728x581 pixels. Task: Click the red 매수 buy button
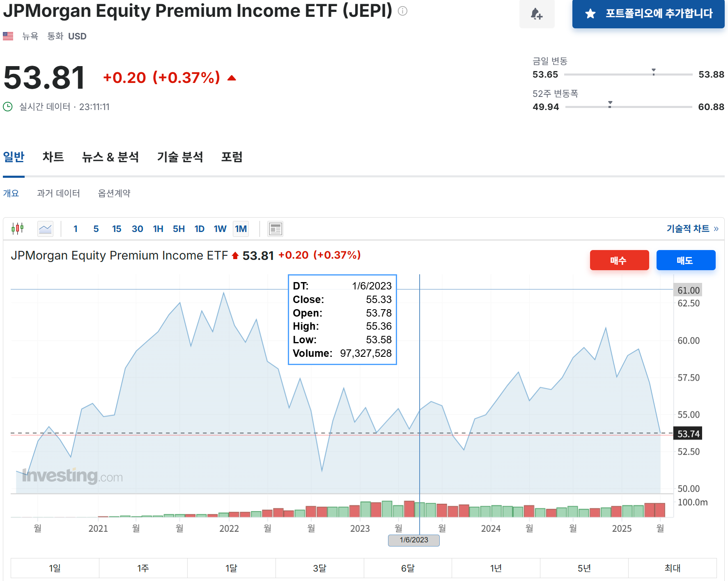coord(619,260)
